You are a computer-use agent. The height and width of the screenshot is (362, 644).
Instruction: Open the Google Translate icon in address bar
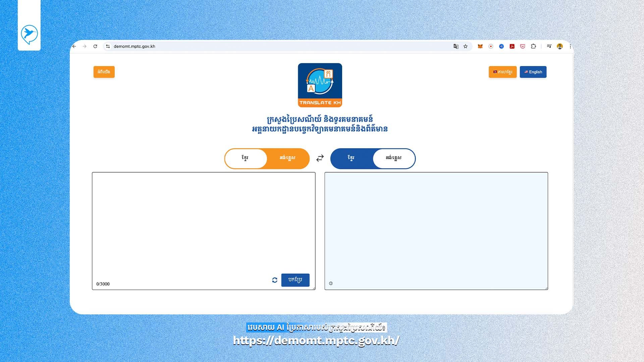pyautogui.click(x=456, y=46)
